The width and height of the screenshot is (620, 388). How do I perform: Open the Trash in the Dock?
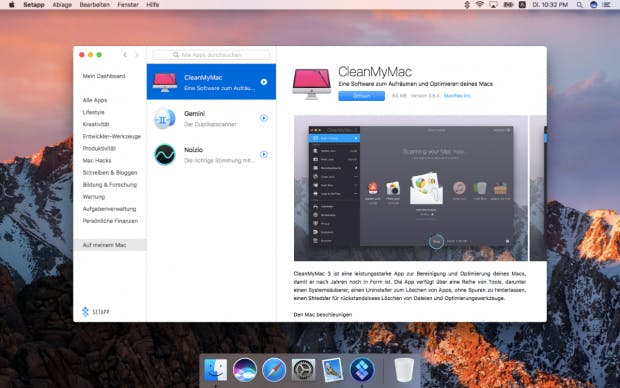404,370
